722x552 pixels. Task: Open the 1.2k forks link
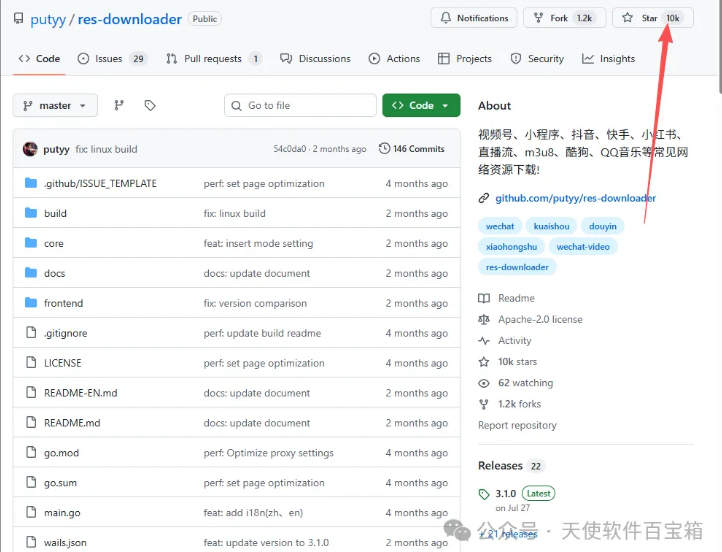519,404
